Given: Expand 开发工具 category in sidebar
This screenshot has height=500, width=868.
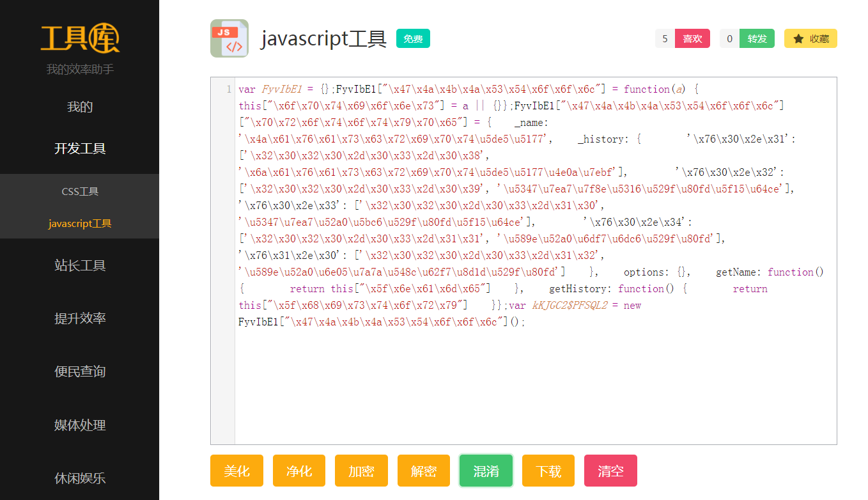Looking at the screenshot, I should click(x=80, y=148).
